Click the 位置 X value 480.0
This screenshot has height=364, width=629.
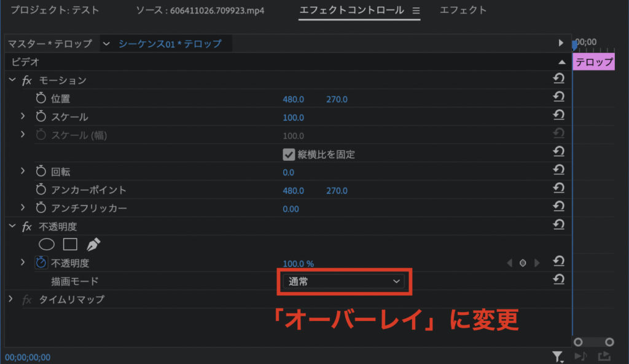(x=293, y=99)
